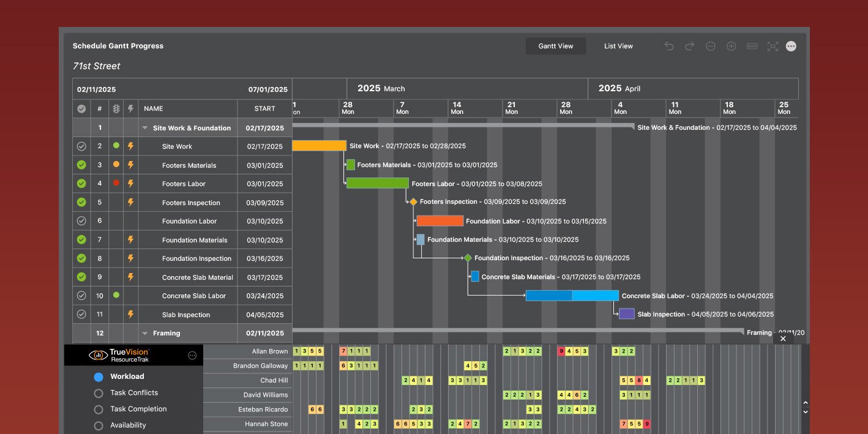This screenshot has height=434, width=868.
Task: Open the keyboard shortcuts icon in the toolbar
Action: pos(752,46)
